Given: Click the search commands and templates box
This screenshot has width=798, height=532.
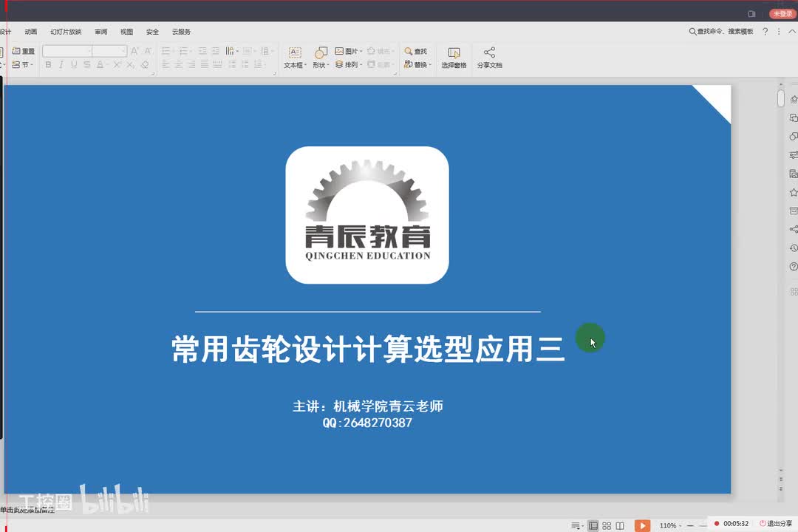Looking at the screenshot, I should tap(721, 32).
